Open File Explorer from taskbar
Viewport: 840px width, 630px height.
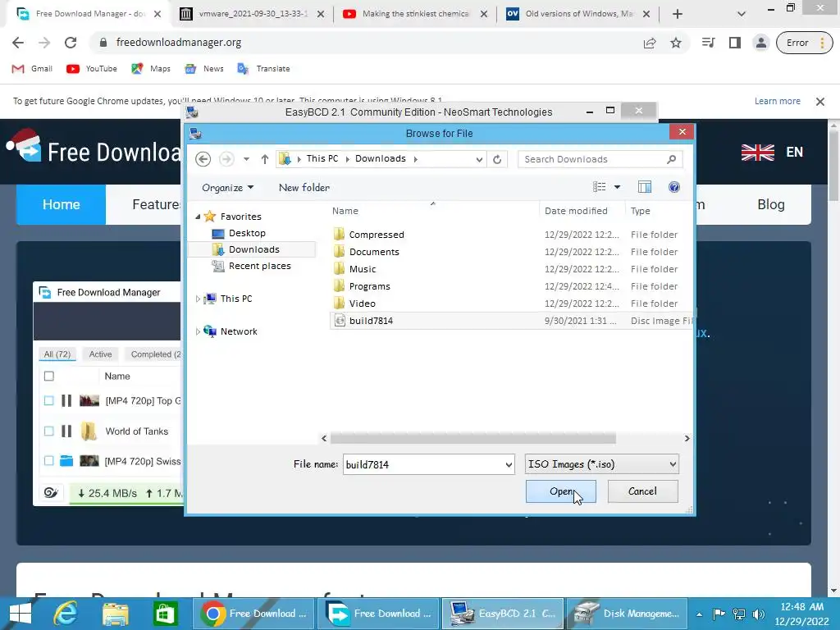click(115, 614)
